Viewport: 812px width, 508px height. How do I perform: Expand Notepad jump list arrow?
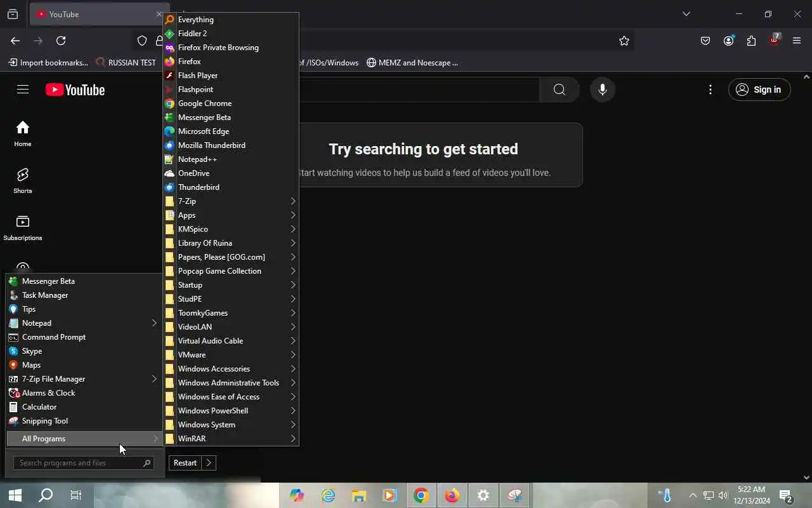pos(154,323)
